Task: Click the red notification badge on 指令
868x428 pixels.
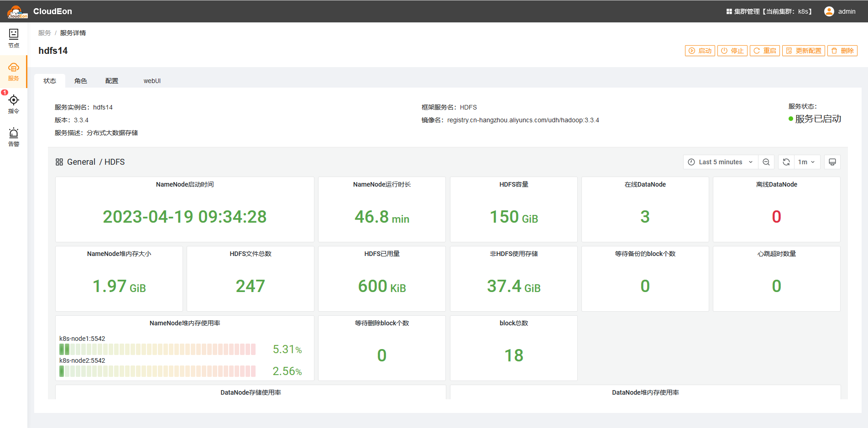Action: tap(5, 93)
